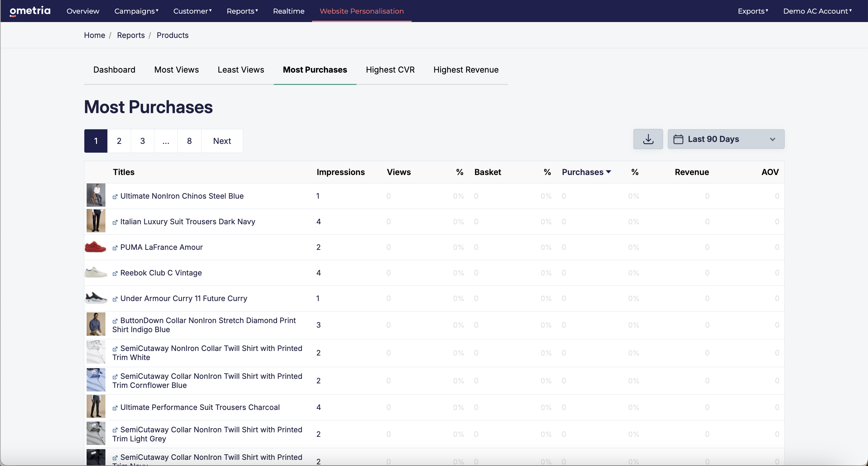Image resolution: width=868 pixels, height=466 pixels.
Task: Sort by the Views column header
Action: [x=399, y=172]
